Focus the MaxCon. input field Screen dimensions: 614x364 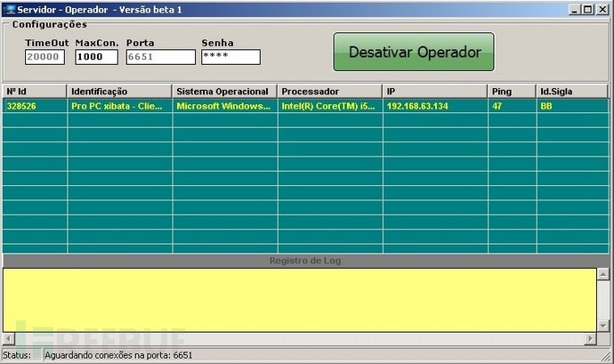(96, 57)
